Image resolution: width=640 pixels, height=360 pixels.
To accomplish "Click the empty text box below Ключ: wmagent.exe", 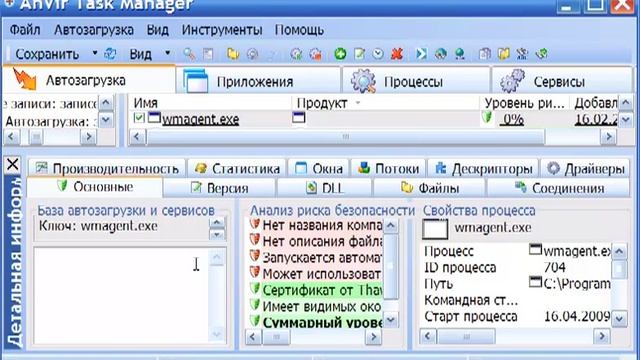I will [x=122, y=295].
